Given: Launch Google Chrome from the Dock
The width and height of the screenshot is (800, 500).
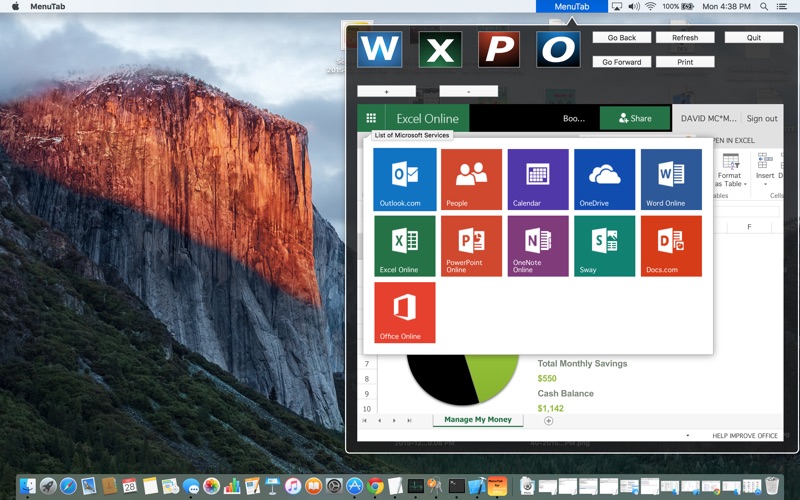Looking at the screenshot, I should (x=375, y=486).
